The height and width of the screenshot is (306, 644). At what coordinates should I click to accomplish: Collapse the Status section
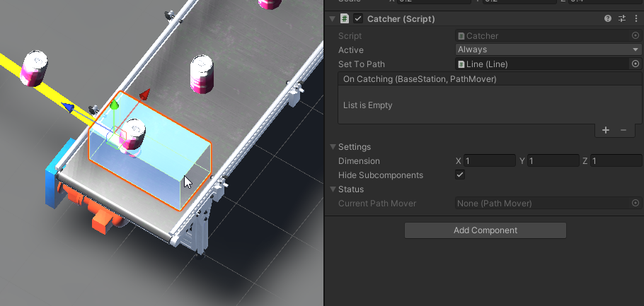(x=333, y=189)
